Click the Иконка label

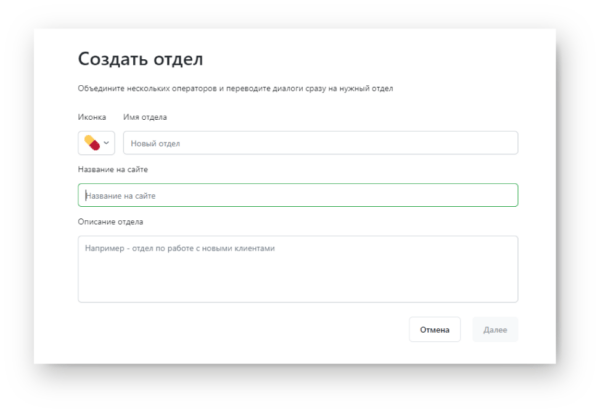point(92,117)
